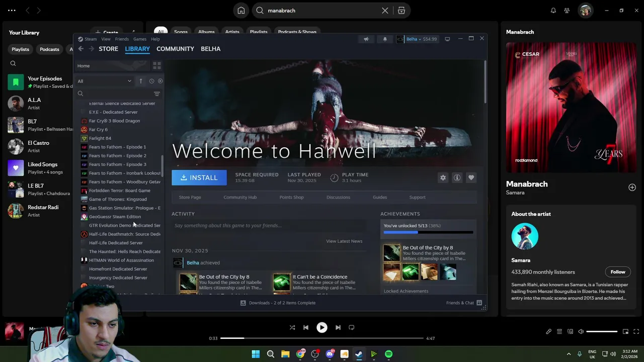644x362 pixels.
Task: Go back with Steam back arrow
Action: click(x=81, y=49)
